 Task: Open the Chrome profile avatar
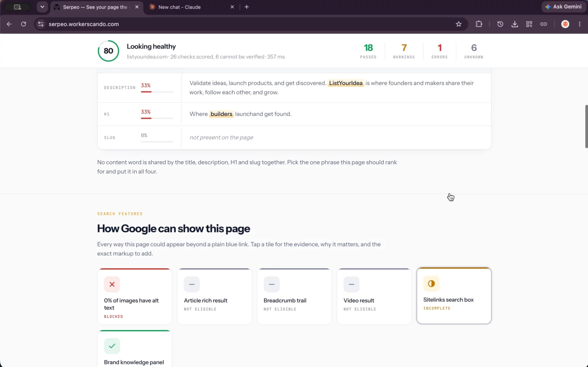[x=565, y=24]
